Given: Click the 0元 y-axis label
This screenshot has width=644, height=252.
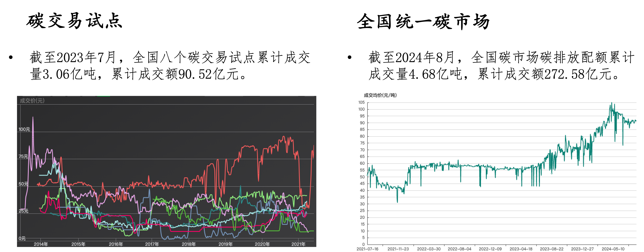Looking at the screenshot, I should click(x=22, y=238).
